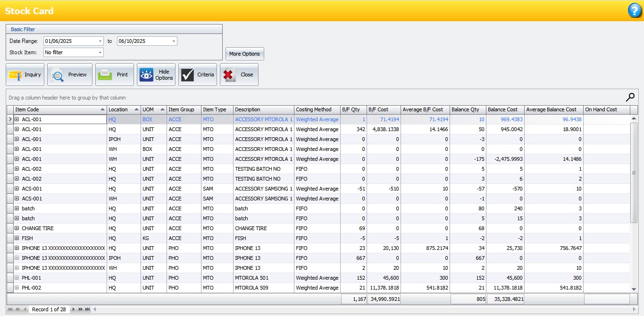644x316 pixels.
Task: Go to the previous record arrow
Action: 25,309
